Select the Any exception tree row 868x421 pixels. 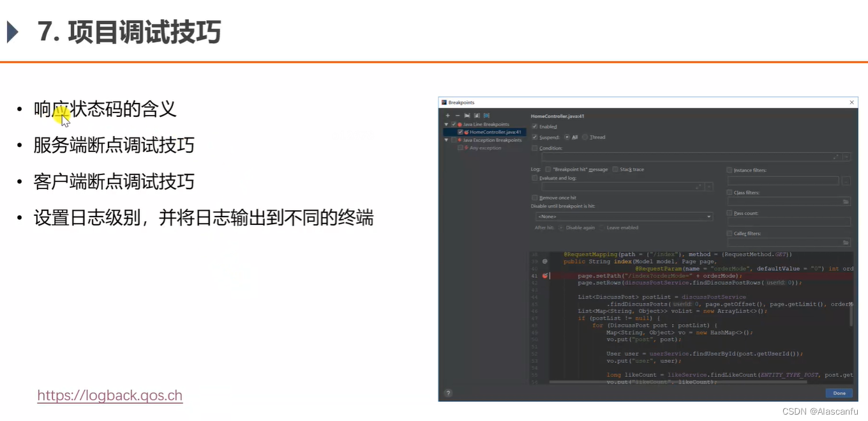[485, 148]
